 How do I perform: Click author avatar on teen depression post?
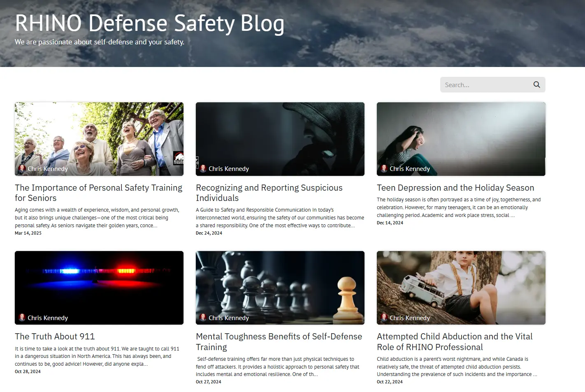[x=384, y=168]
